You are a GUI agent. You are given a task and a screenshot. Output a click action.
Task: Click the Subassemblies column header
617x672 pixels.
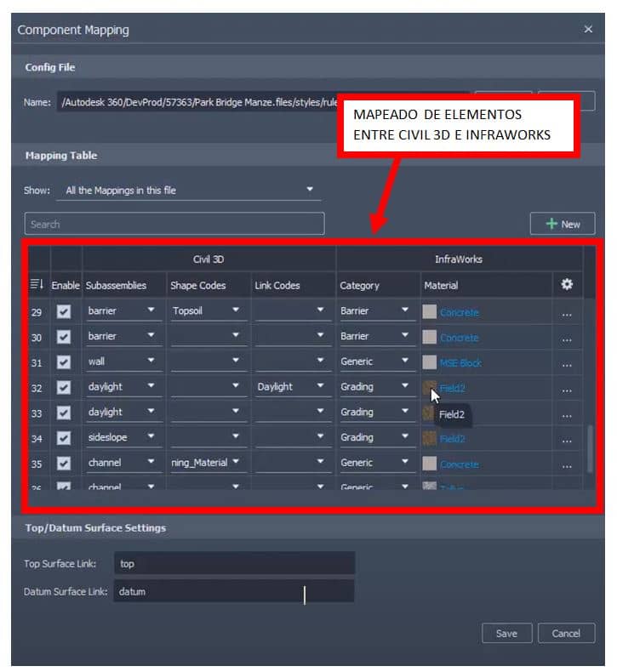116,286
